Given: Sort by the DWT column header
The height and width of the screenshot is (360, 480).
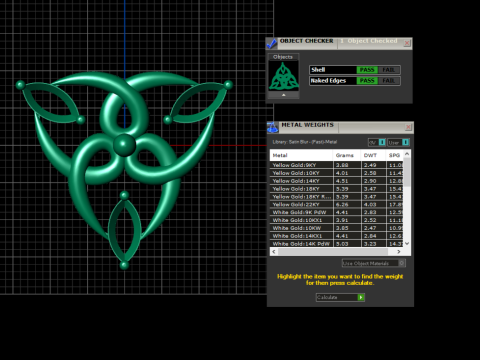Looking at the screenshot, I should pyautogui.click(x=373, y=155).
